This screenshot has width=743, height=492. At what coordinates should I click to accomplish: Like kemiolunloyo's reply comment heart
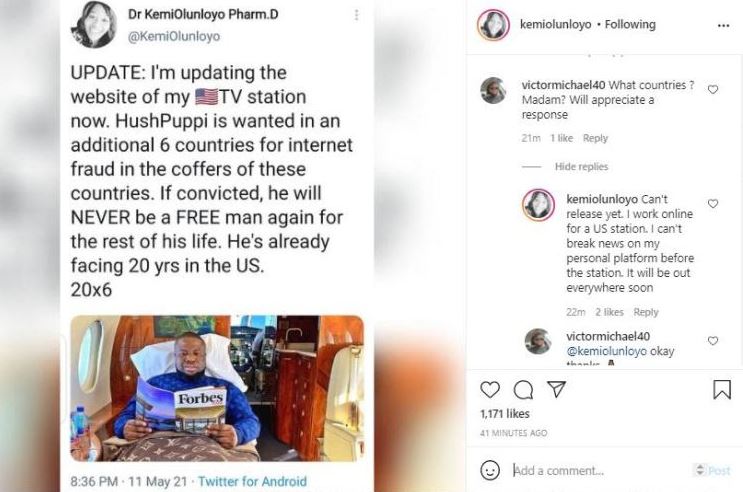coord(713,203)
